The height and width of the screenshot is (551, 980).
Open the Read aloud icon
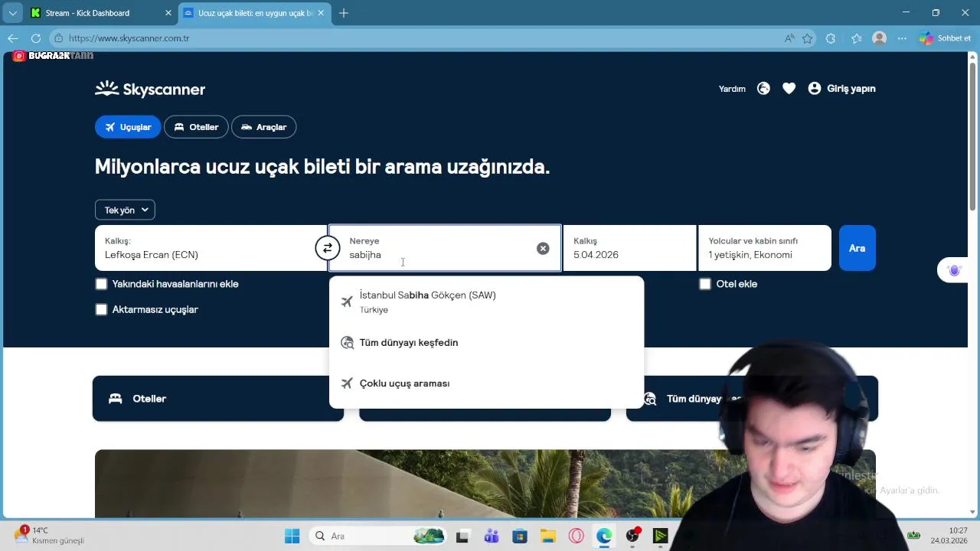(789, 38)
